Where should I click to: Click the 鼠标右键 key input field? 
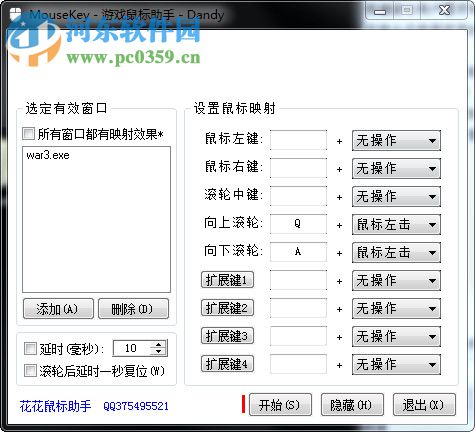click(x=298, y=168)
